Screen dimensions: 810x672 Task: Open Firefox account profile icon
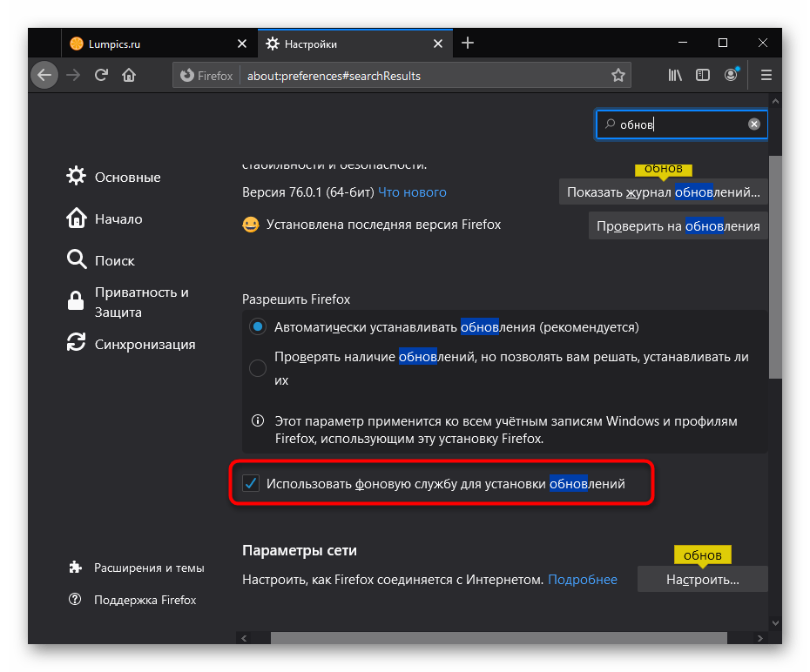[731, 76]
